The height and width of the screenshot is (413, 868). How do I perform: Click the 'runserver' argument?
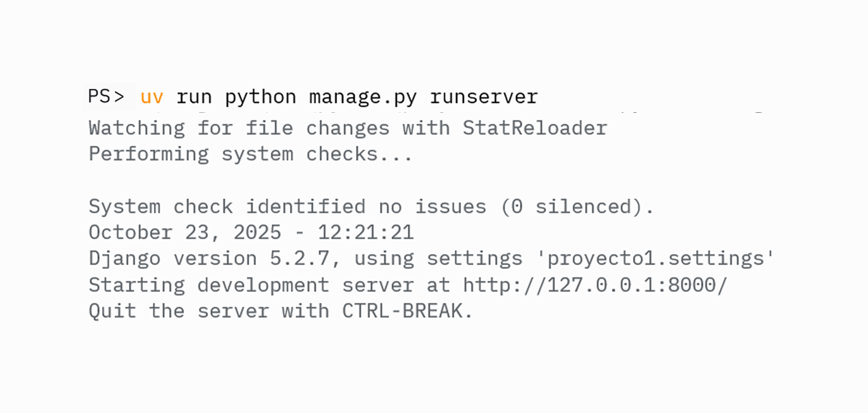coord(484,97)
